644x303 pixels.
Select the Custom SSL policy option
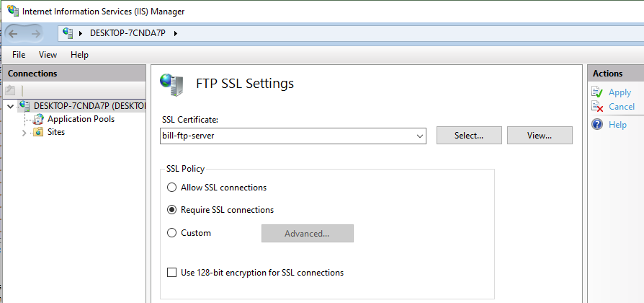pyautogui.click(x=171, y=233)
